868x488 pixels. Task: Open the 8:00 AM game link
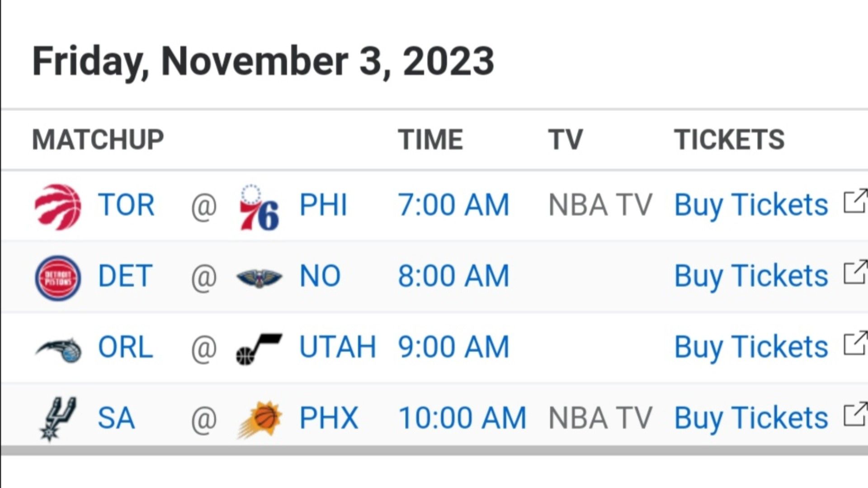453,276
